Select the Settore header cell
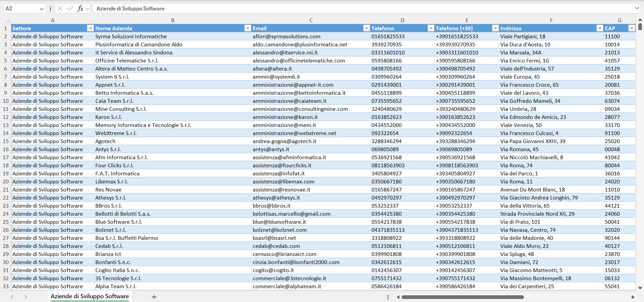This screenshot has height=302, width=644. coord(53,28)
